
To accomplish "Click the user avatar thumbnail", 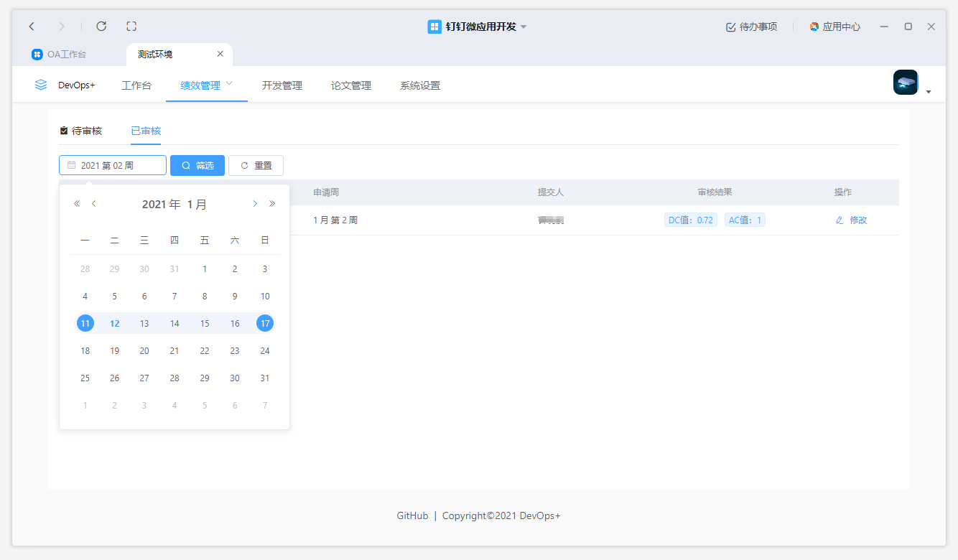I will point(906,83).
